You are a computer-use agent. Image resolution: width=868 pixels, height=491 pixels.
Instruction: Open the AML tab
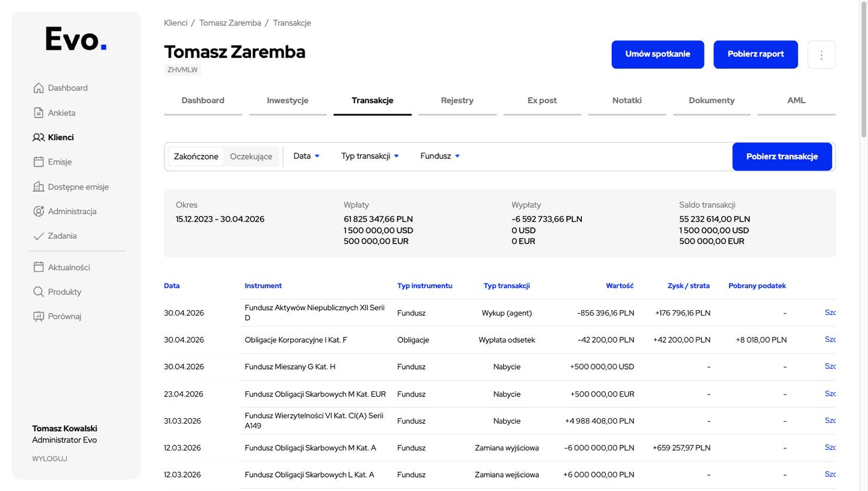click(796, 101)
